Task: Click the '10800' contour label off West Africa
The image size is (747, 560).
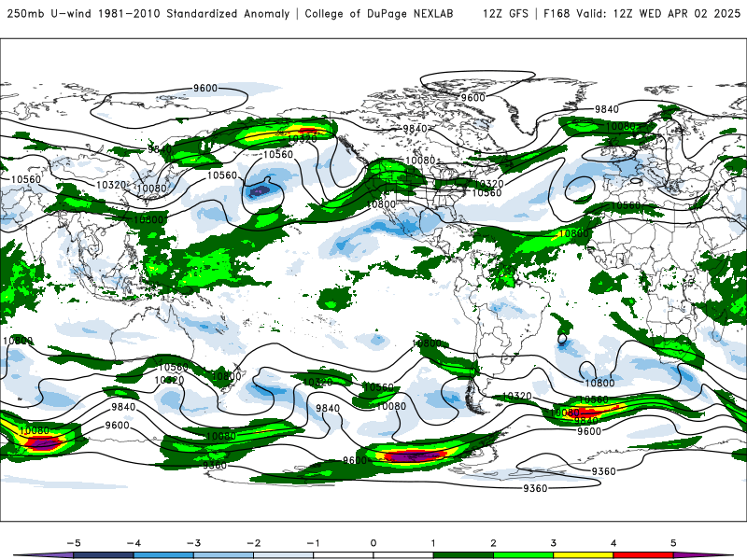Action: click(x=573, y=234)
